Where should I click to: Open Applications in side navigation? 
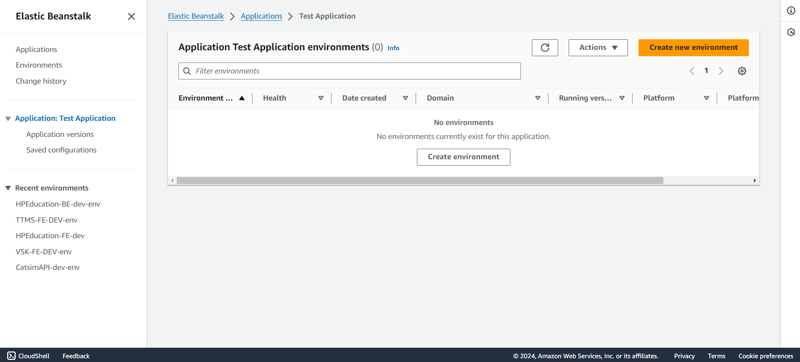tap(36, 49)
